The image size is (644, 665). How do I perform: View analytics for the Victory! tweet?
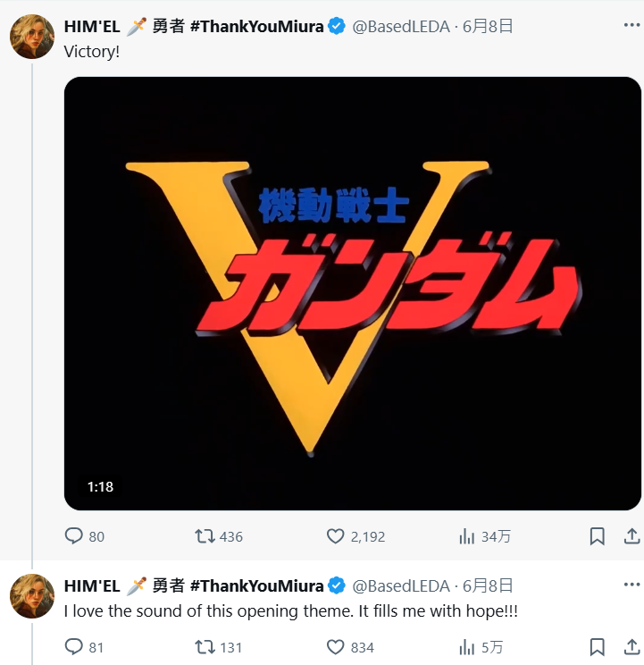(466, 536)
